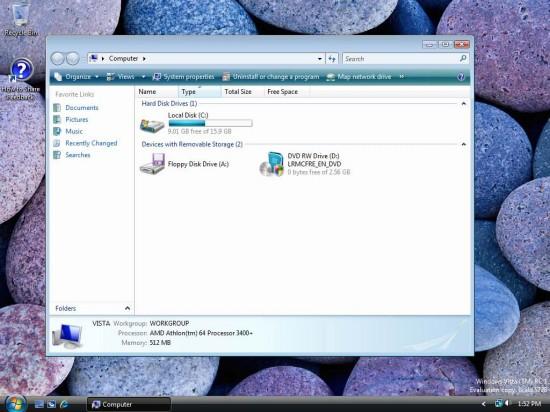Launch Internet Explorer from quick launch
This screenshot has width=550, height=412.
(x=64, y=404)
